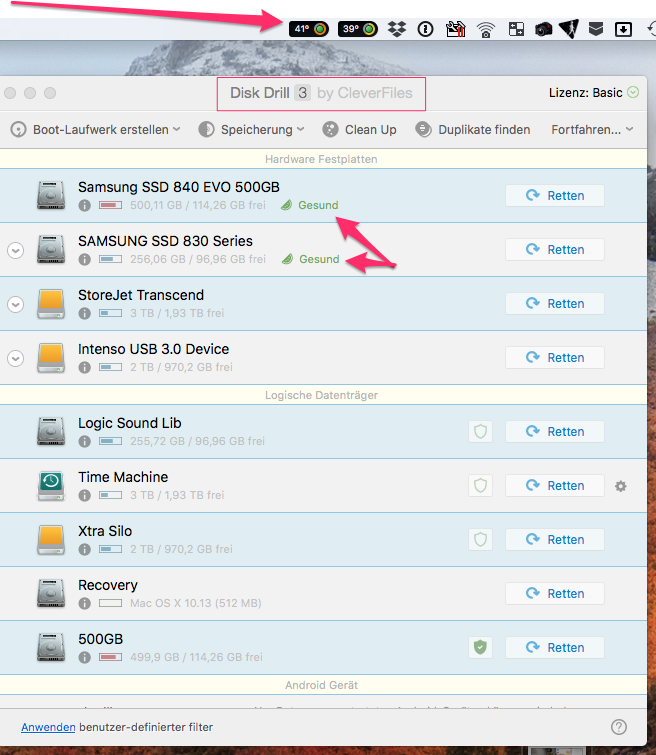Show info for Intenso USB 3.0 Device

(x=84, y=367)
